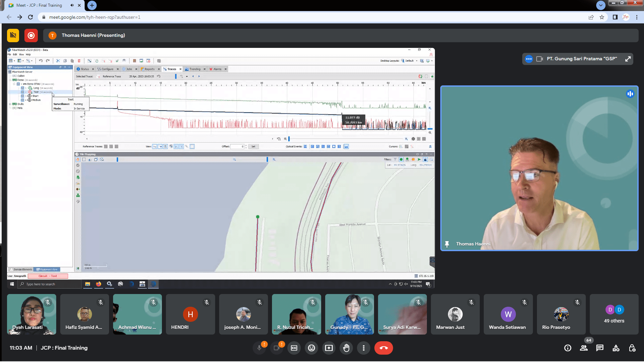Click the map zoom-out magnifier in Tile Mapping
This screenshot has width=644, height=362.
235,159
